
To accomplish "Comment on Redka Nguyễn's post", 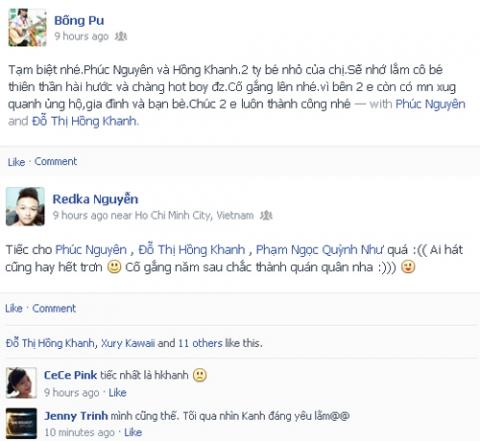I will tap(54, 308).
